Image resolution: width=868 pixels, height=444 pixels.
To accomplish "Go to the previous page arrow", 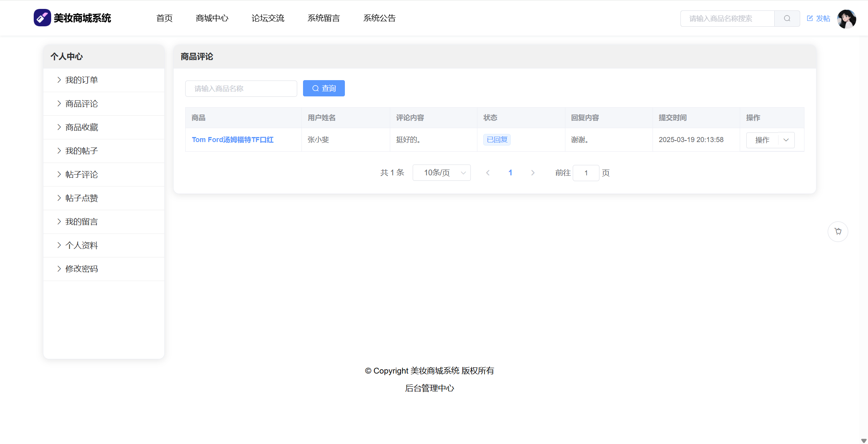I will tap(488, 173).
